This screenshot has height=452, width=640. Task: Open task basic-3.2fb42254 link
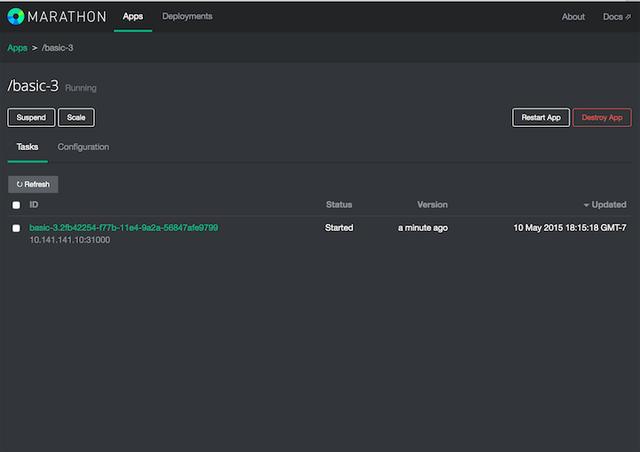[x=124, y=227]
